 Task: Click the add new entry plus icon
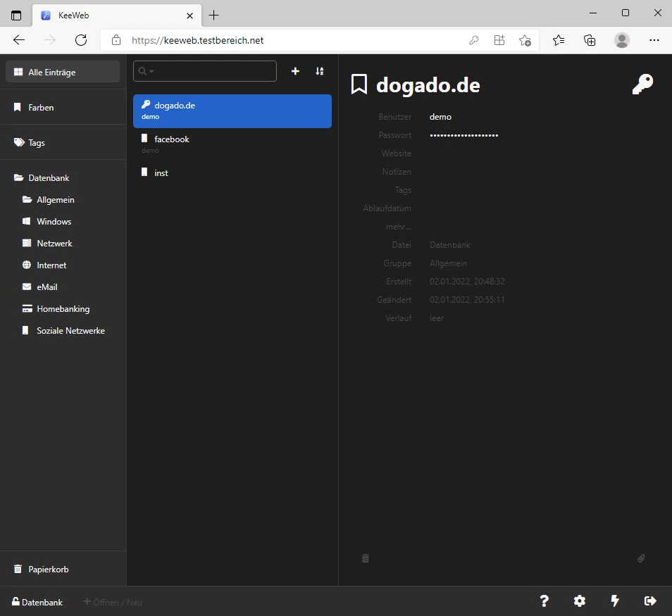(295, 71)
